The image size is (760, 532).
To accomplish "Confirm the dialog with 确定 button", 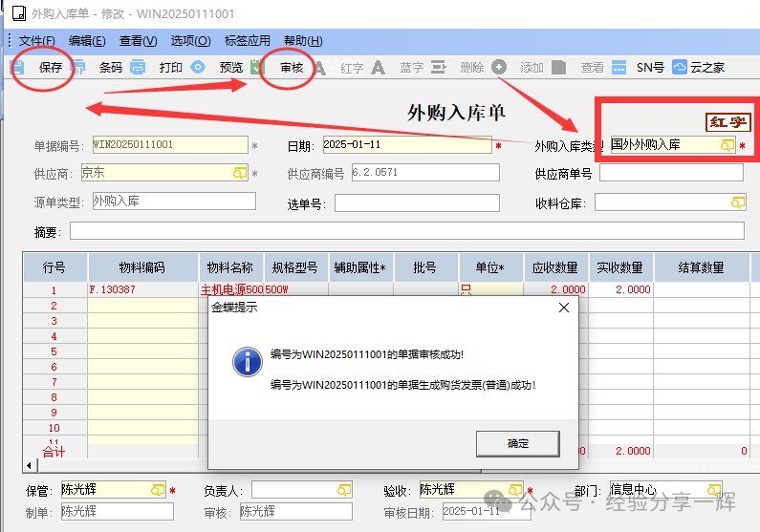I will 517,443.
